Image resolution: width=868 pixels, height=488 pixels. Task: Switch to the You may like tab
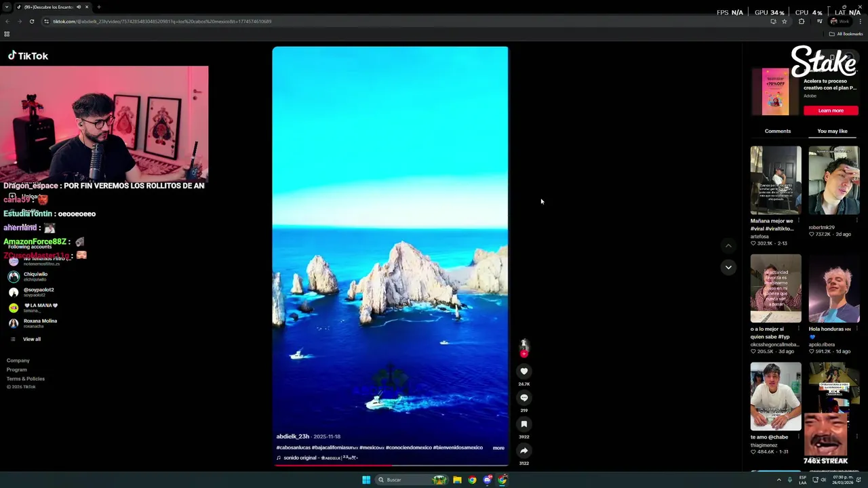click(832, 131)
